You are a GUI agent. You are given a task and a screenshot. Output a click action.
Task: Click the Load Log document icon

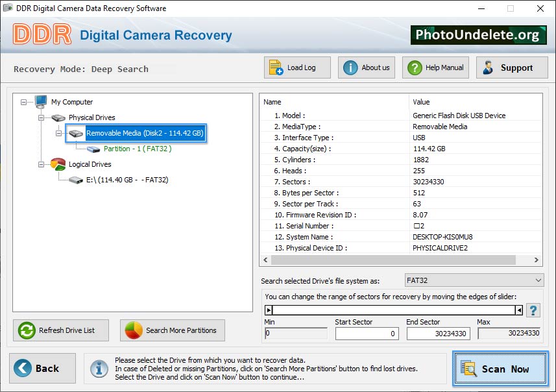coord(276,67)
